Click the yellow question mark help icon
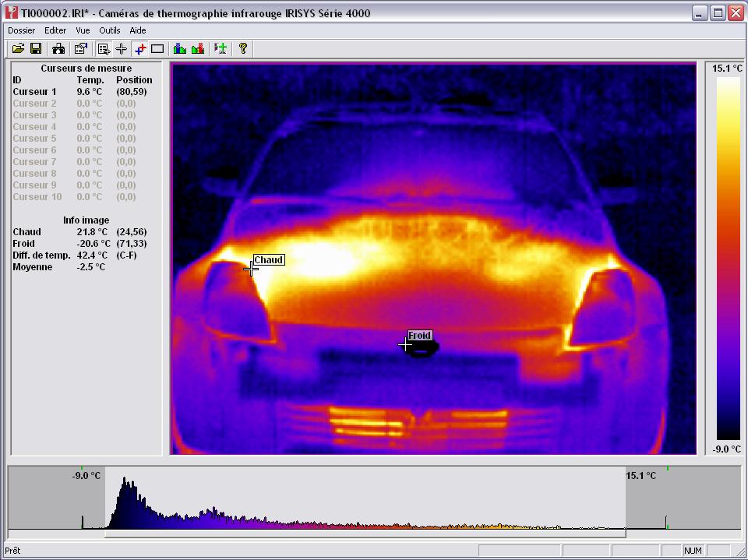Image resolution: width=748 pixels, height=560 pixels. [x=243, y=48]
